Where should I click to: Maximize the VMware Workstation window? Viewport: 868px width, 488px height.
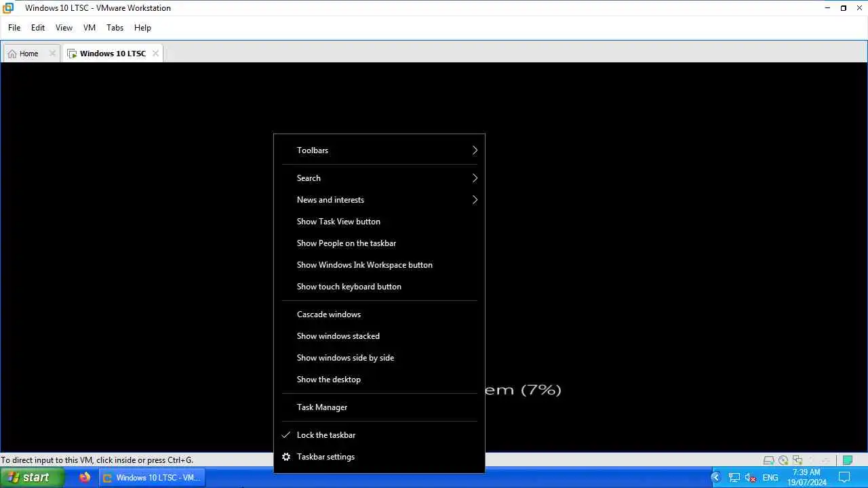tap(844, 8)
